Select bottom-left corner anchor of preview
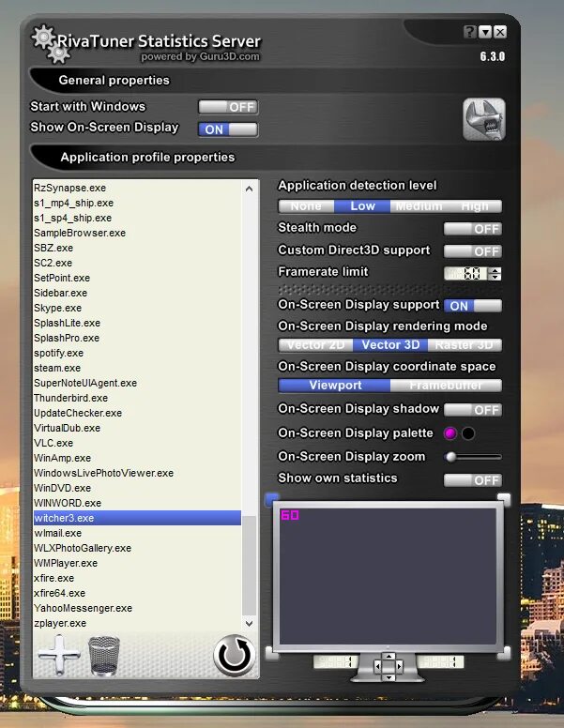 click(x=272, y=653)
